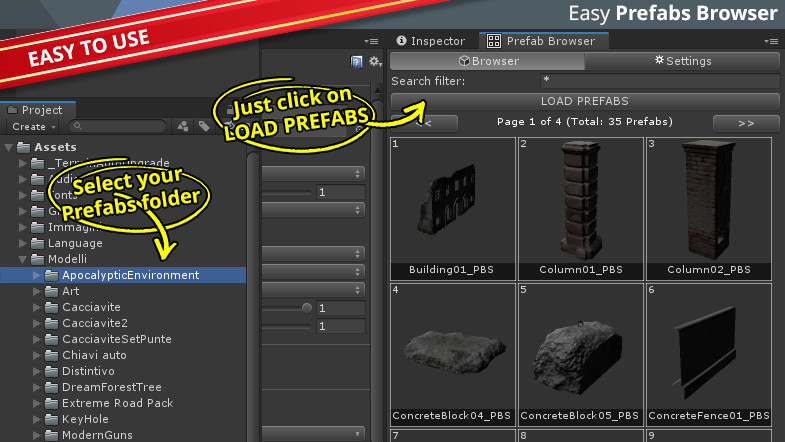This screenshot has height=442, width=785.
Task: Open the Browser section tab
Action: [x=487, y=61]
